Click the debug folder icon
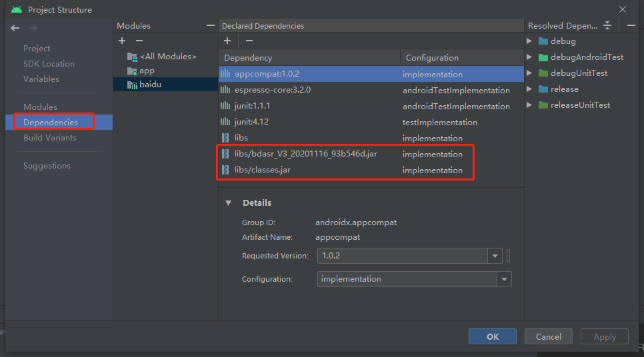This screenshot has height=357, width=644. [543, 41]
